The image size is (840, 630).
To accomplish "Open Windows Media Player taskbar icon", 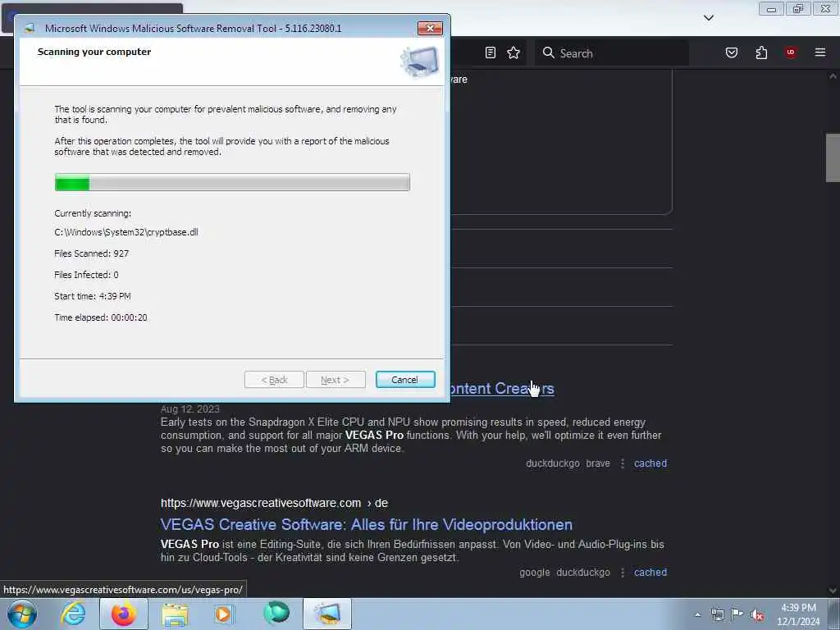I will click(224, 614).
